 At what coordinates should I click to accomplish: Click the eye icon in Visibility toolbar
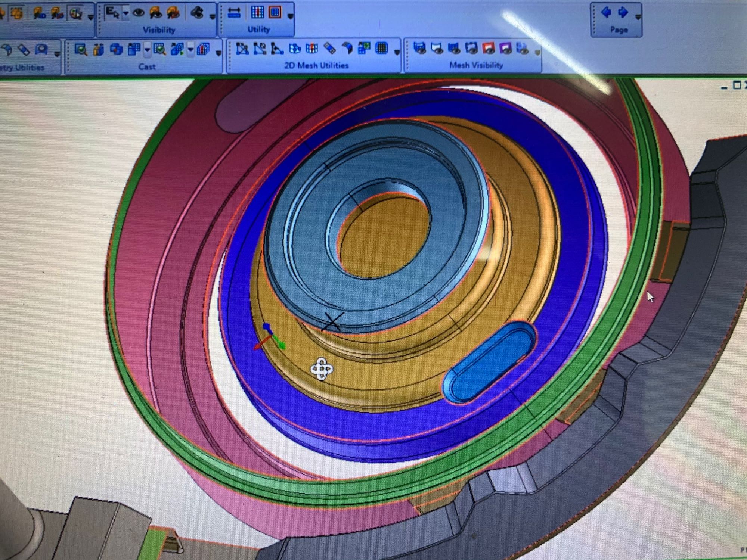[x=138, y=13]
